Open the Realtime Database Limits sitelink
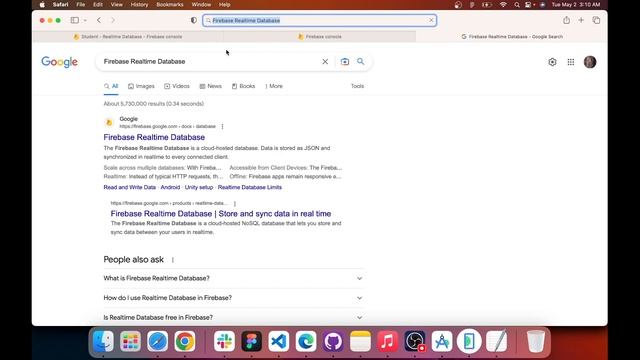 [250, 187]
